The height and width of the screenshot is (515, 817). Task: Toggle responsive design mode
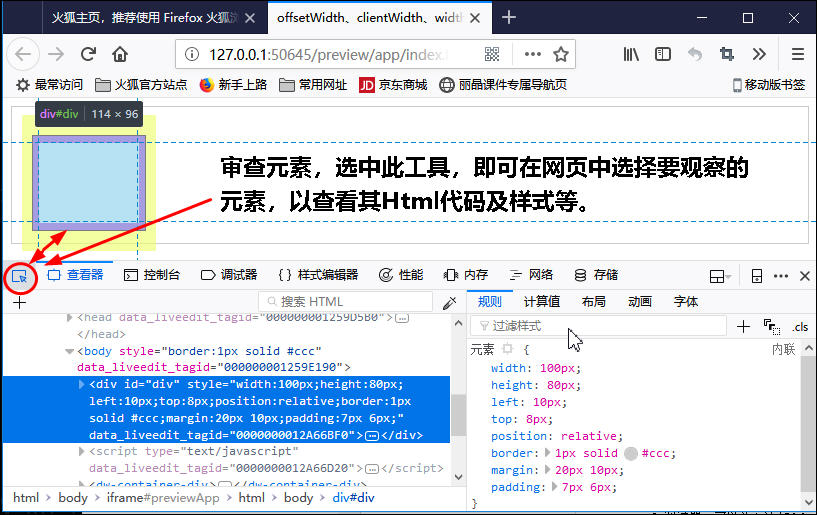pyautogui.click(x=757, y=276)
